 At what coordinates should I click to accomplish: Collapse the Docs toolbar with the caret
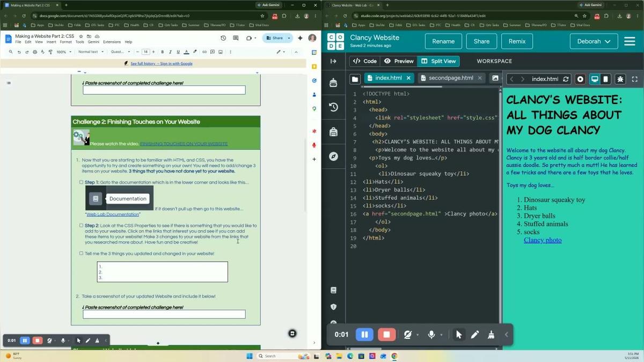pyautogui.click(x=296, y=52)
